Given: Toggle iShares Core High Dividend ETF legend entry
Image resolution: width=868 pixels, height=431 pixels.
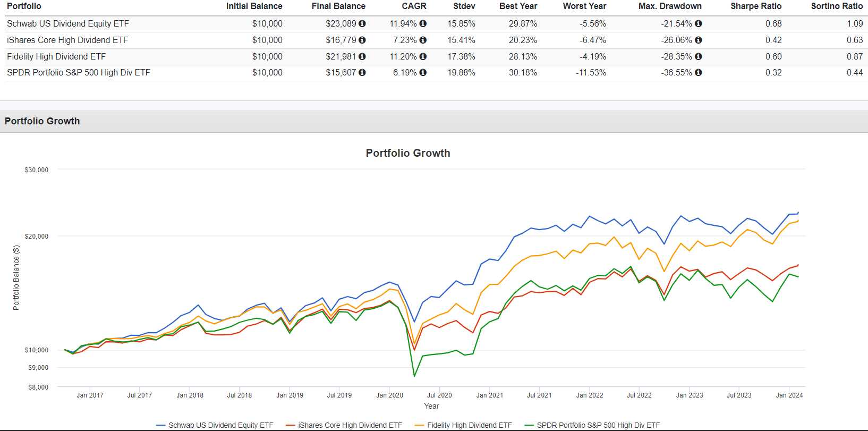Looking at the screenshot, I should pyautogui.click(x=344, y=425).
